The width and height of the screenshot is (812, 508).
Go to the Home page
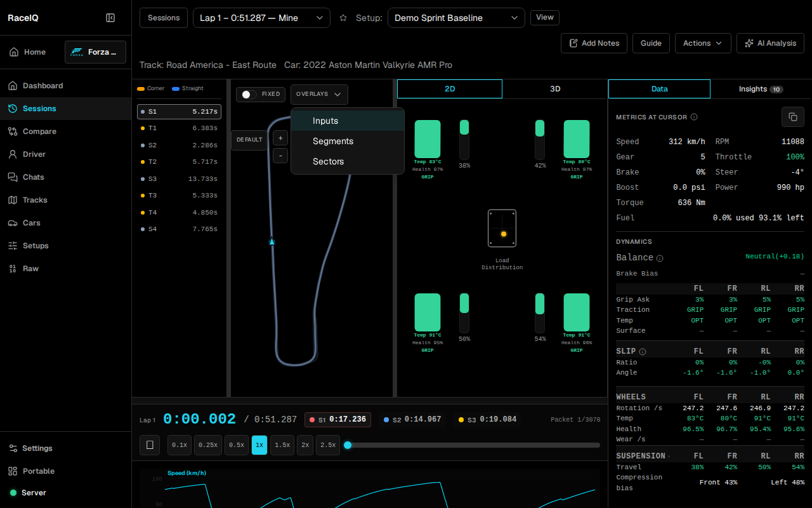28,52
